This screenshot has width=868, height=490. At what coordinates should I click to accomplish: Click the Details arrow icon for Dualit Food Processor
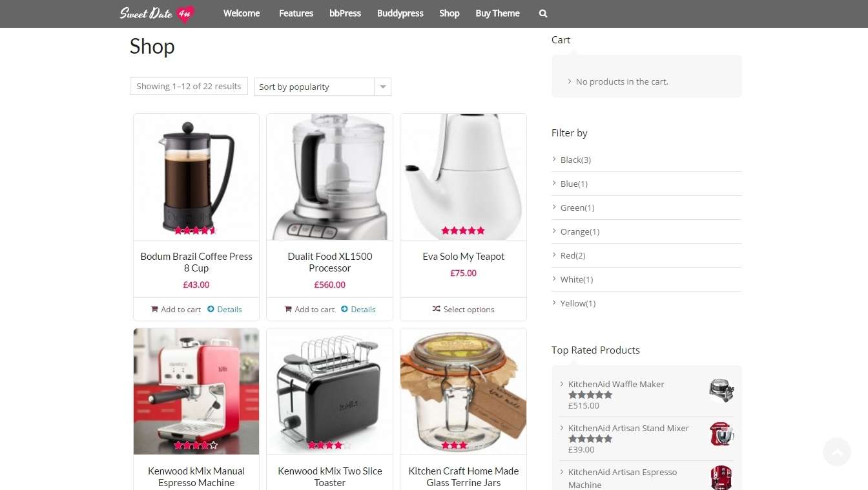344,309
